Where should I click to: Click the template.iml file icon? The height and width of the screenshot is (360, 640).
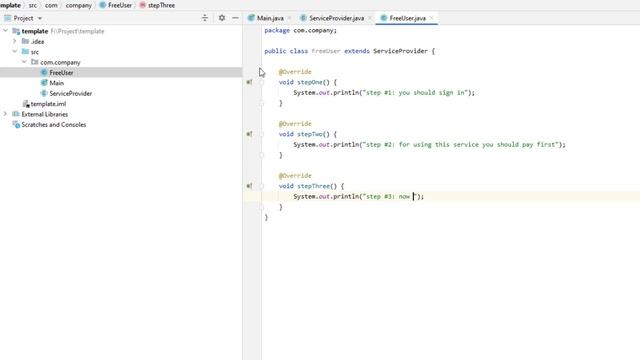(26, 104)
